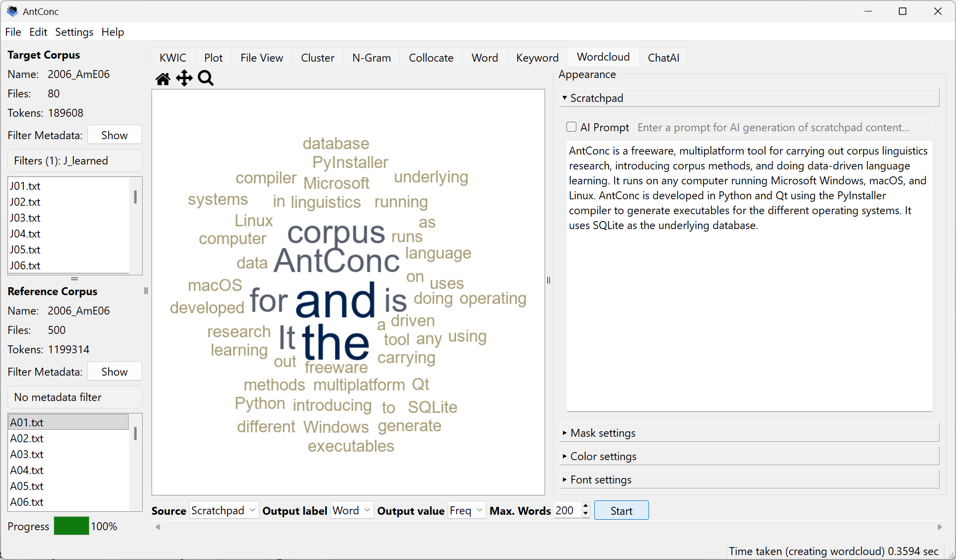
Task: Click the horizontal scrollbar left arrow
Action: click(x=158, y=527)
